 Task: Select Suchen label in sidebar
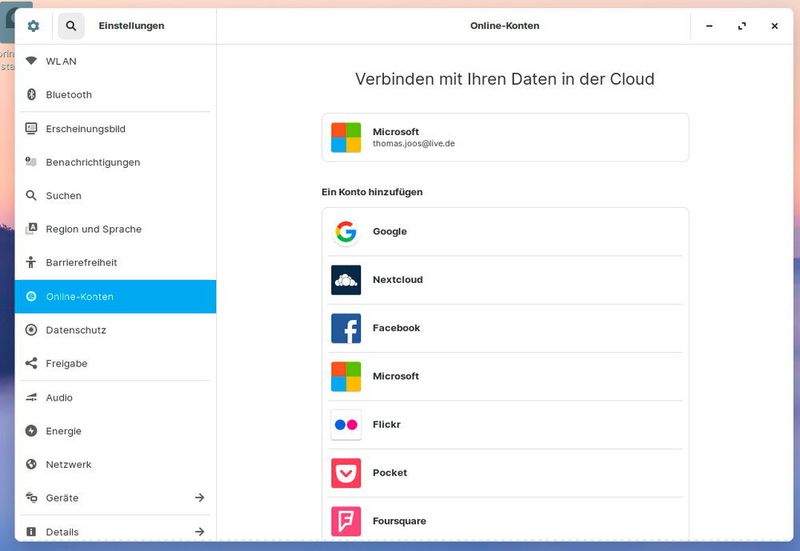[x=63, y=195]
